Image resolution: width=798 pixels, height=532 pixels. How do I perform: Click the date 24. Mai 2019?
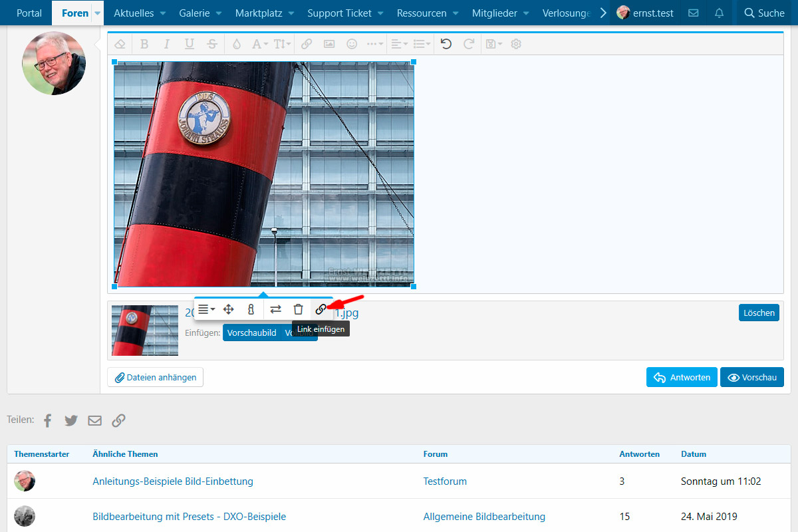click(709, 516)
